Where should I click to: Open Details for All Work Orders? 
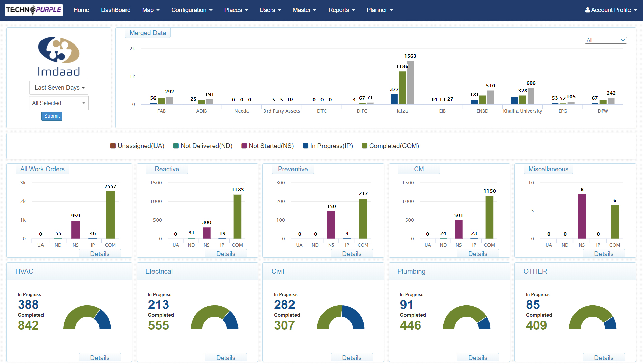100,254
